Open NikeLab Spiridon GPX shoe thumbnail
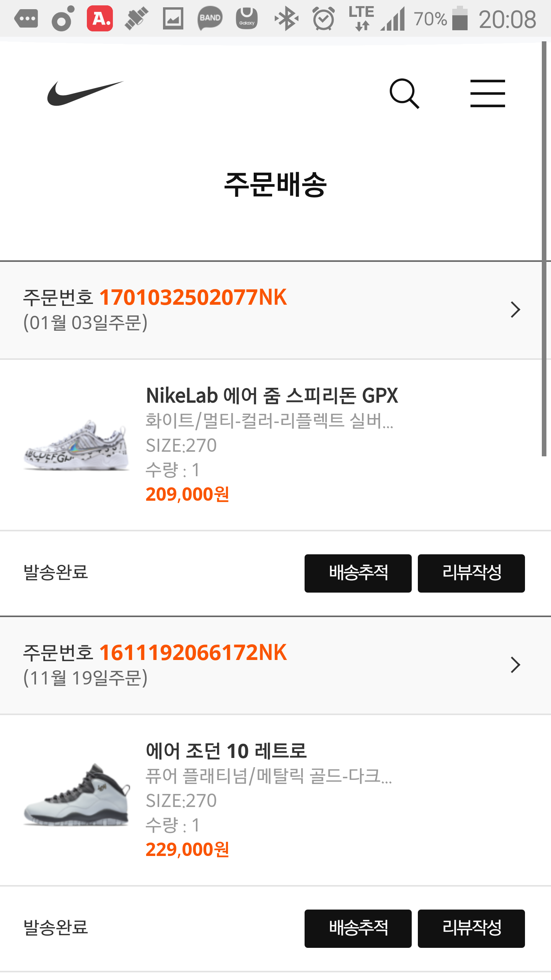The height and width of the screenshot is (980, 551). 77,445
